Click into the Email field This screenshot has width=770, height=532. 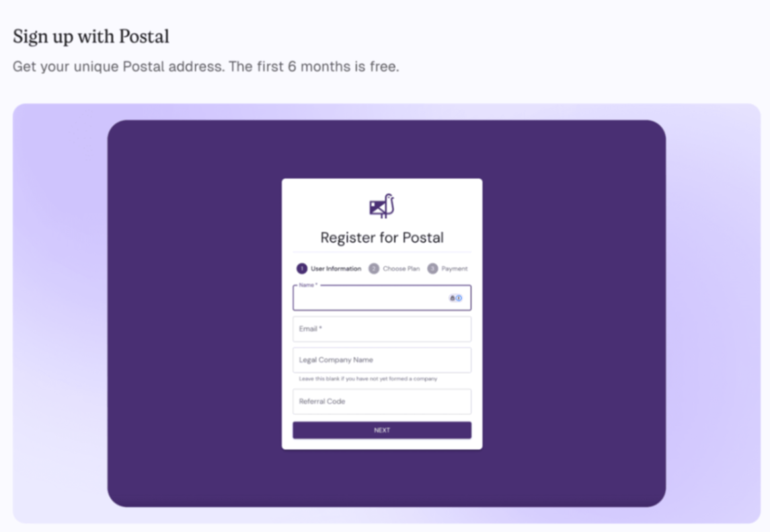click(381, 329)
